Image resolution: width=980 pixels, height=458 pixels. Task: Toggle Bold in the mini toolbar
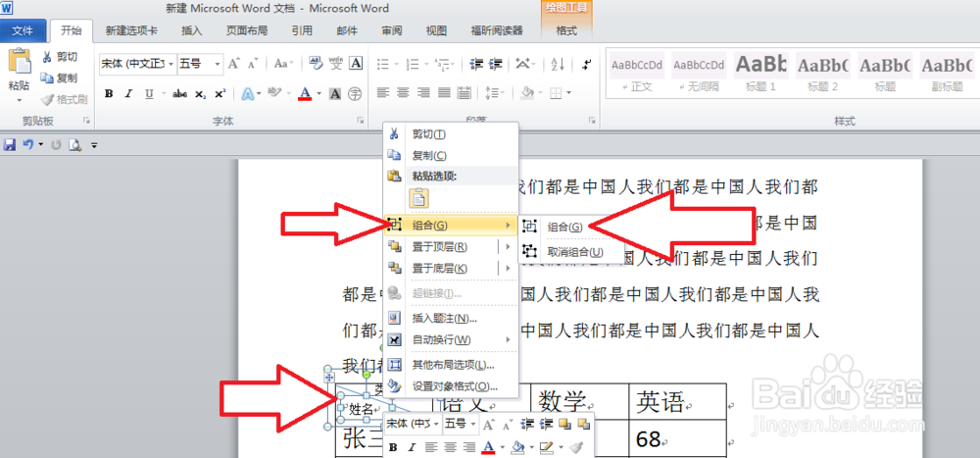[x=393, y=447]
